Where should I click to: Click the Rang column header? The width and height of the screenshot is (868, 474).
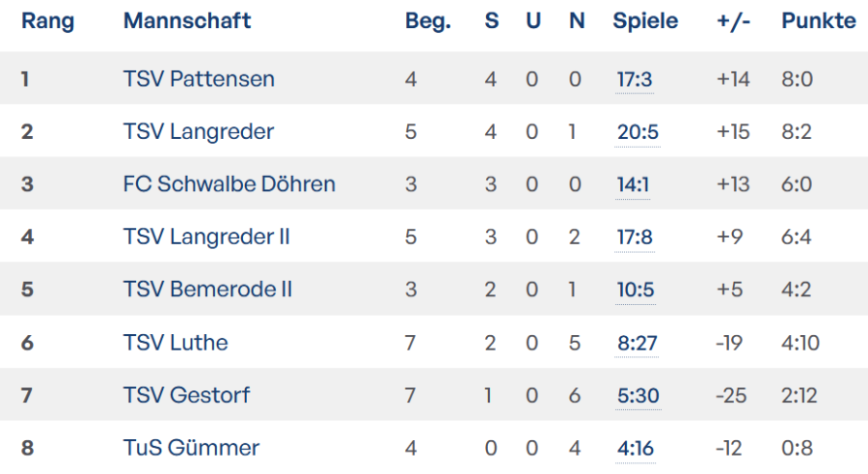(x=47, y=21)
